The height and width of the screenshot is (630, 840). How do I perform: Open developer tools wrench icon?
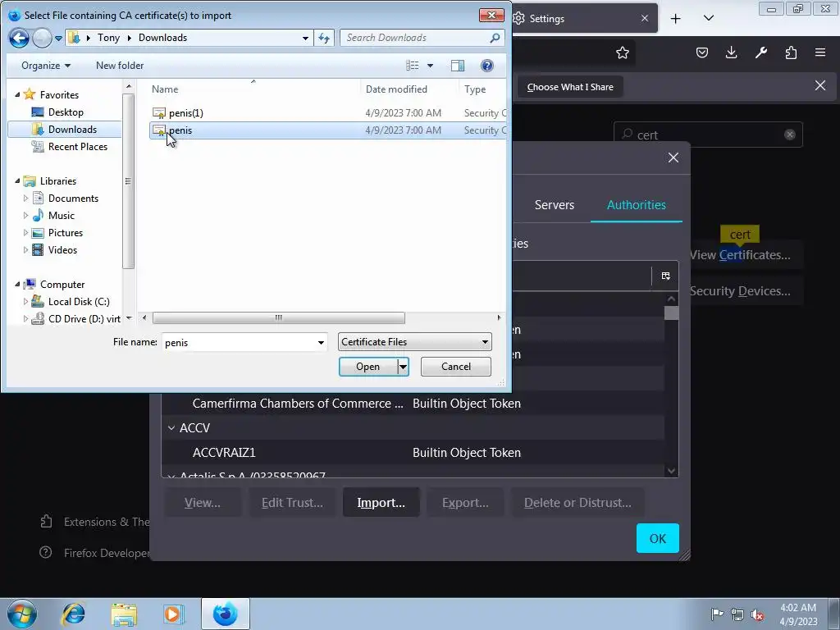[x=760, y=52]
